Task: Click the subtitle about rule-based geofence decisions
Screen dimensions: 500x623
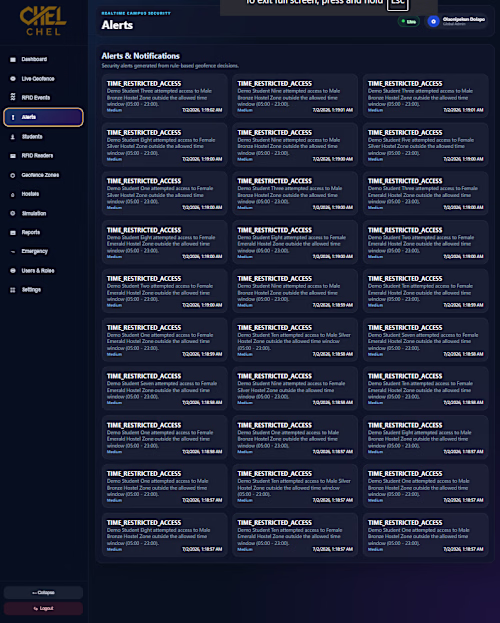Action: pyautogui.click(x=170, y=66)
